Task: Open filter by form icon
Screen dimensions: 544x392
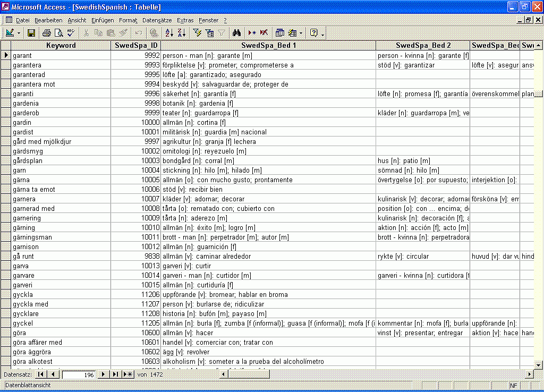Action: (209, 33)
